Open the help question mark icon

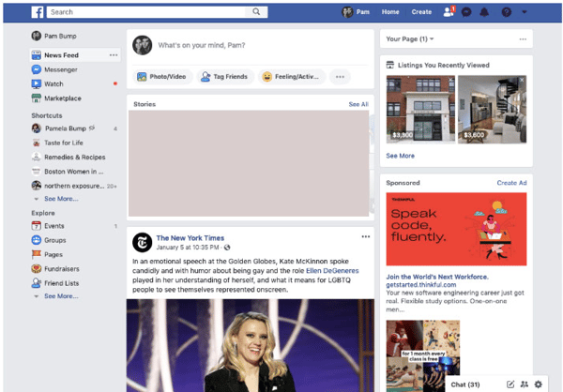[507, 12]
